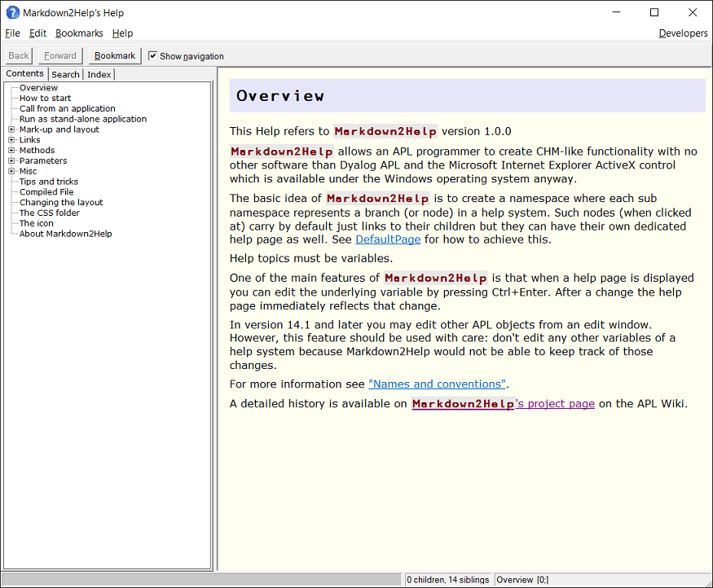Viewport: 713px width, 588px height.
Task: Minimize the Markdown2Help's Help window
Action: 617,12
